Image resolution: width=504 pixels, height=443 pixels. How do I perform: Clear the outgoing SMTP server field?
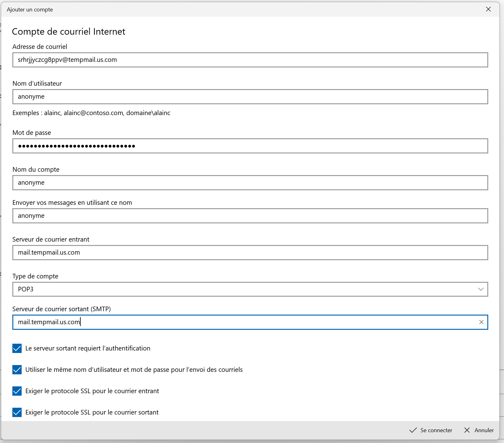point(481,322)
